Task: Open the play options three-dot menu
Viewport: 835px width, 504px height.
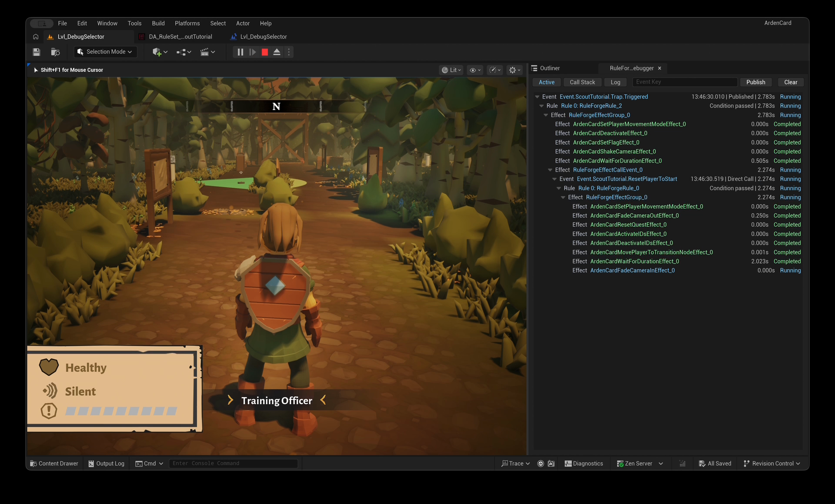Action: tap(289, 52)
